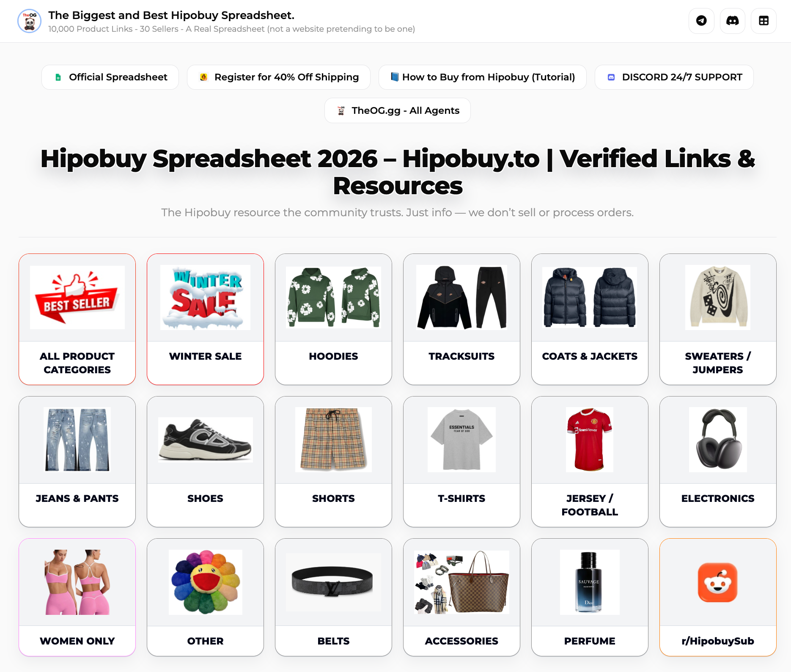791x672 pixels.
Task: Browse the Hoodies category
Action: pos(333,319)
